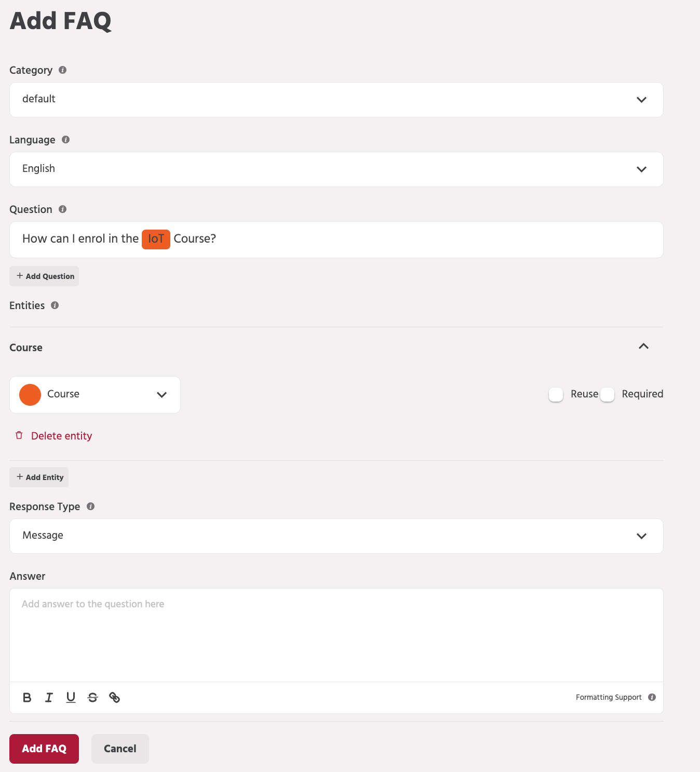Click the Response Type info icon
The image size is (700, 772).
[90, 506]
